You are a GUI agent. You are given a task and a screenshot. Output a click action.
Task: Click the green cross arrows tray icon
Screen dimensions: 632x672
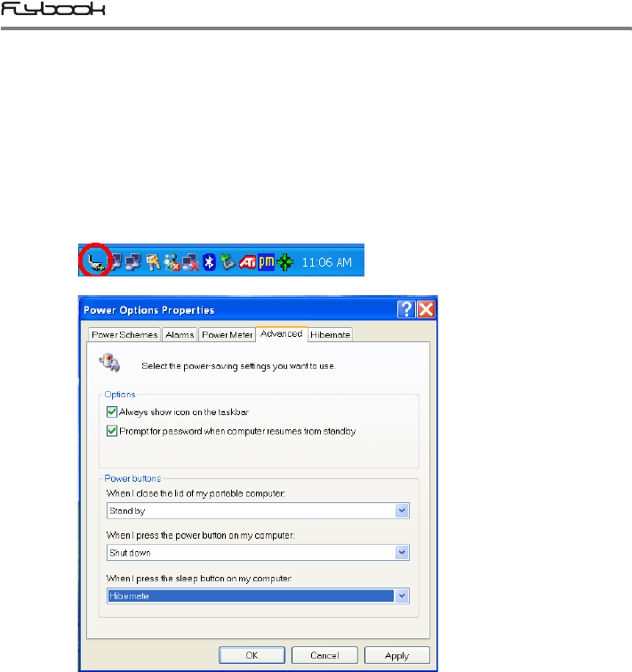[x=285, y=262]
